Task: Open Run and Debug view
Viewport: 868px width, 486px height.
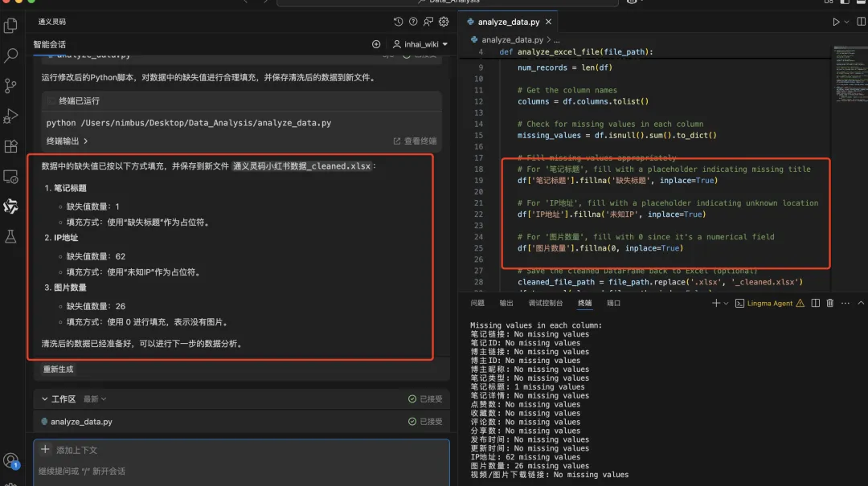Action: coord(10,116)
